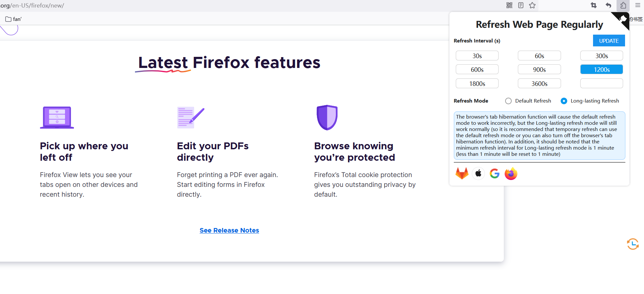Image resolution: width=644 pixels, height=294 pixels.
Task: Click the tab hibernation info note
Action: coord(539,136)
